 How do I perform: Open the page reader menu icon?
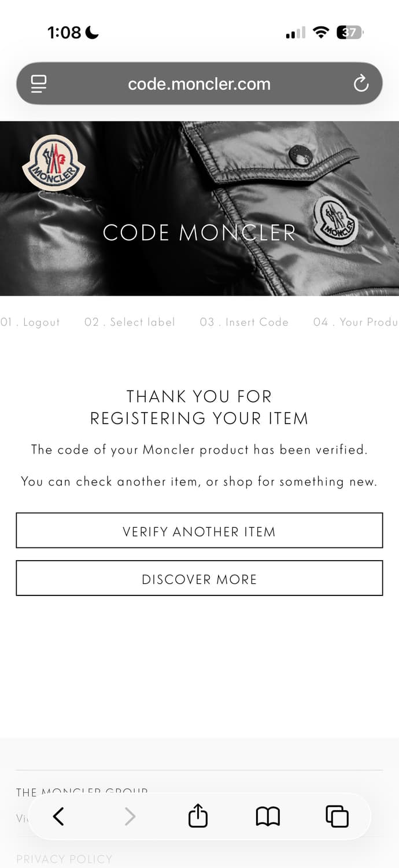[39, 84]
